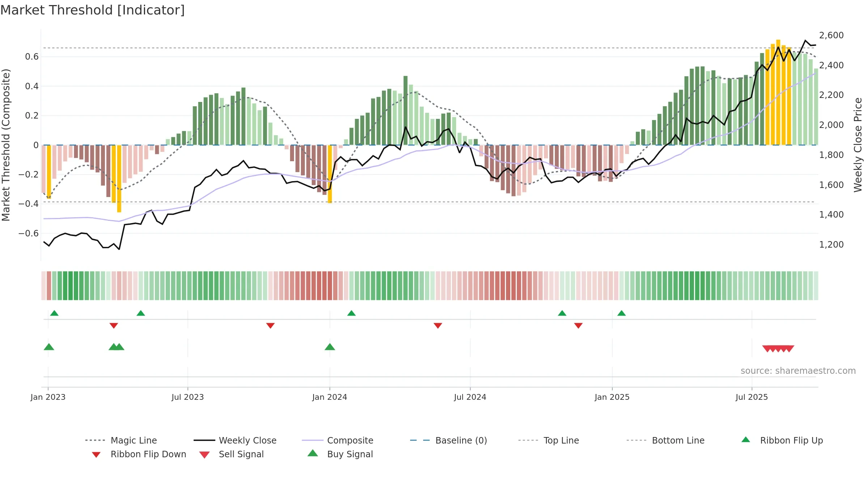Click the Ribbon Flip Down marker before Jan 2025
868x488 pixels.
[x=578, y=326]
